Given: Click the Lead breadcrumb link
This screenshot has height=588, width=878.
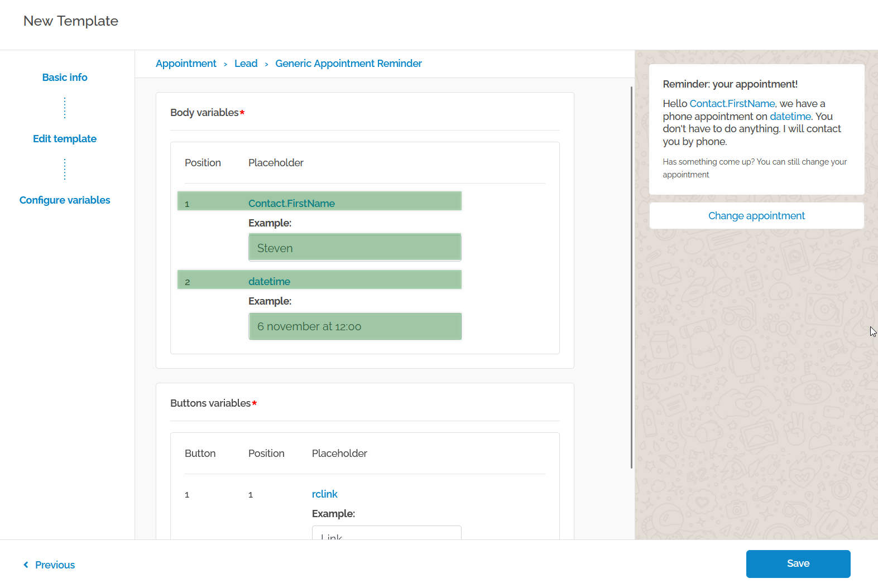Looking at the screenshot, I should click(246, 64).
